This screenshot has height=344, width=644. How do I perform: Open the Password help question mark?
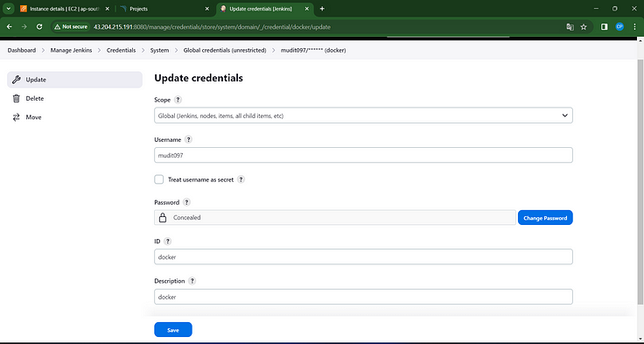pos(186,202)
